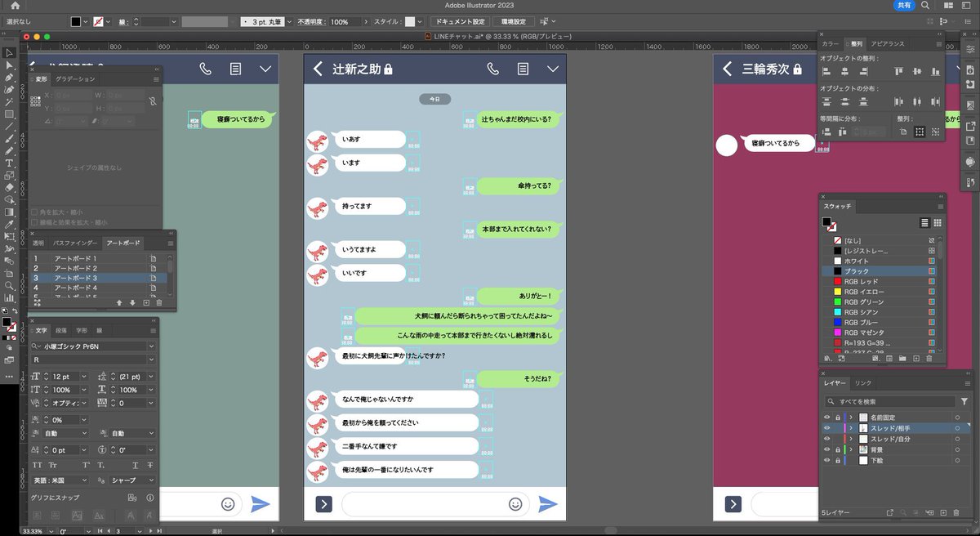Select アートボード 1 row in Artboards panel
Viewport: 980px width, 536px height.
(x=98, y=258)
